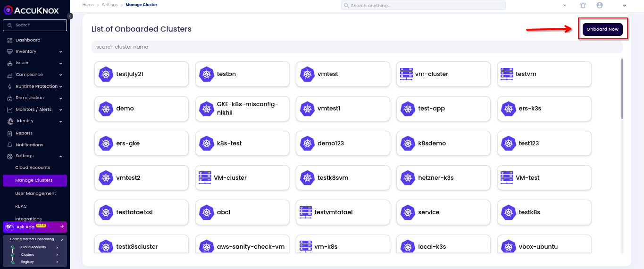The height and width of the screenshot is (269, 644).
Task: Click the Kubernetes icon of ers-gke cluster
Action: point(106,143)
